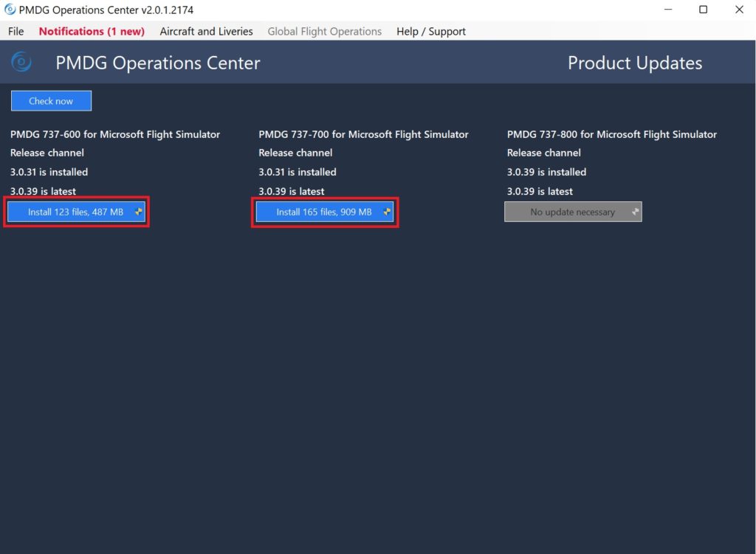756x554 pixels.
Task: Open Notifications (1 new) menu
Action: (x=92, y=31)
